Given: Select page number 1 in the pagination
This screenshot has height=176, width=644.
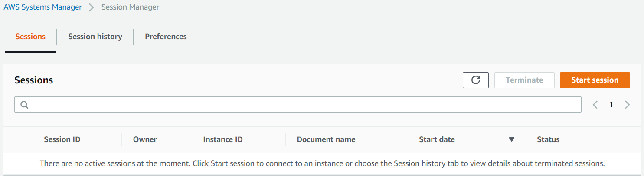Looking at the screenshot, I should point(611,105).
